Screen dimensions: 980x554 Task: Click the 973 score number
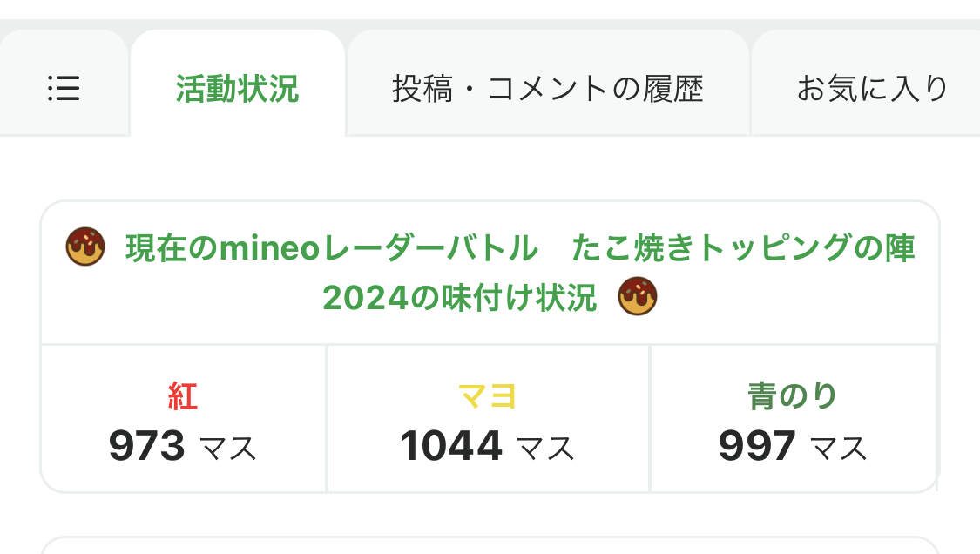(147, 447)
